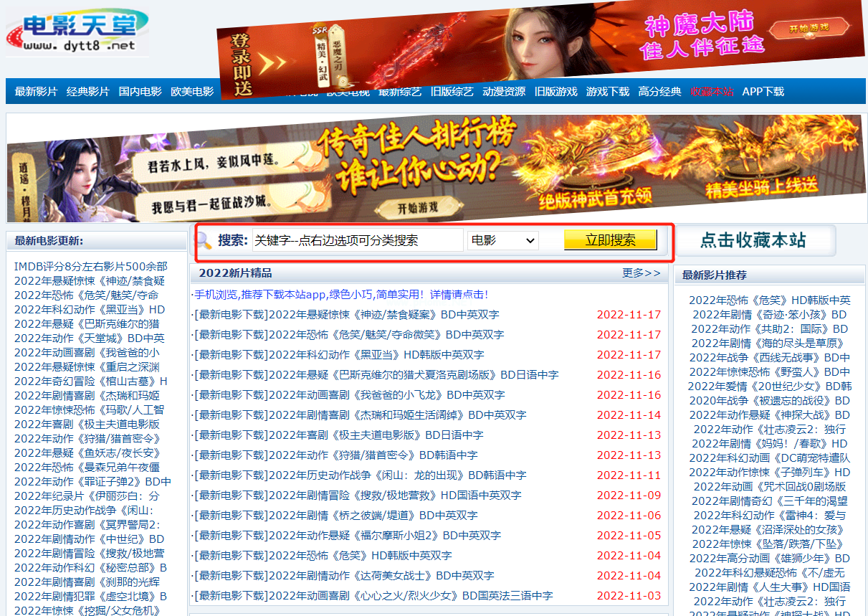Click the red 收藏本站 nav item

(x=712, y=92)
